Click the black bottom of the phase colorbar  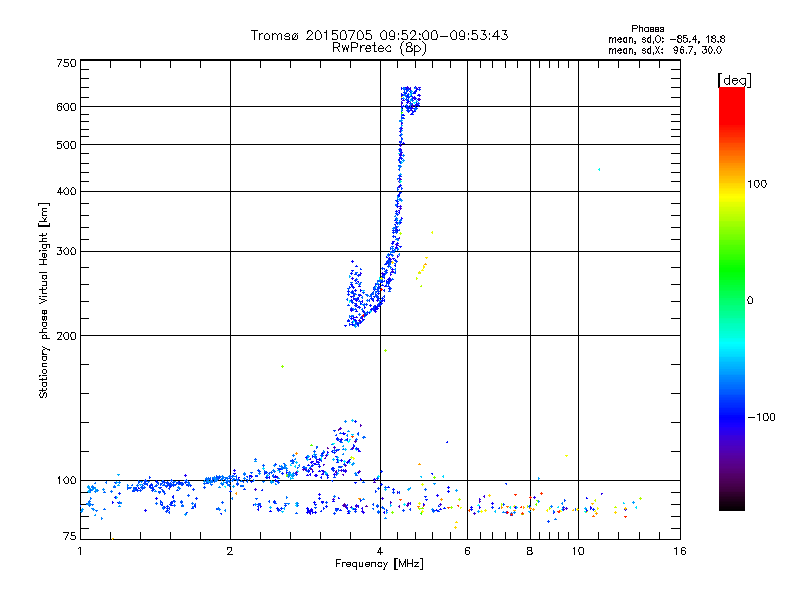[732, 504]
